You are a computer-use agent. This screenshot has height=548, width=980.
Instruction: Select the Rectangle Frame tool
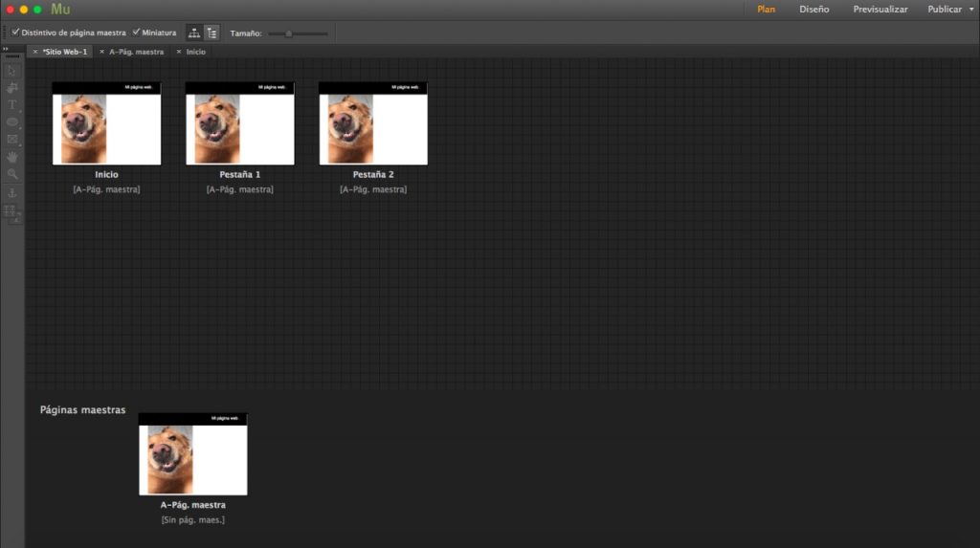11,140
